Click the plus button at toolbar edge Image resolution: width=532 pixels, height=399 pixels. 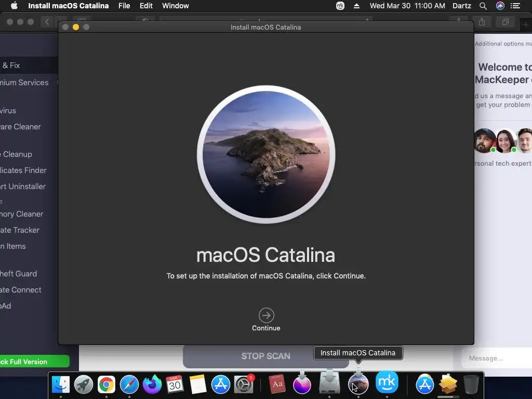point(526,24)
